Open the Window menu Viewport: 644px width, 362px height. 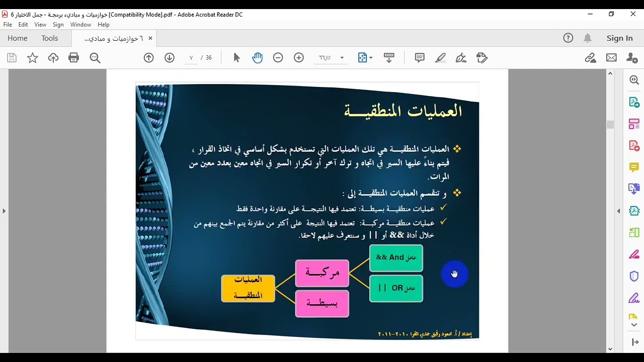tap(80, 25)
